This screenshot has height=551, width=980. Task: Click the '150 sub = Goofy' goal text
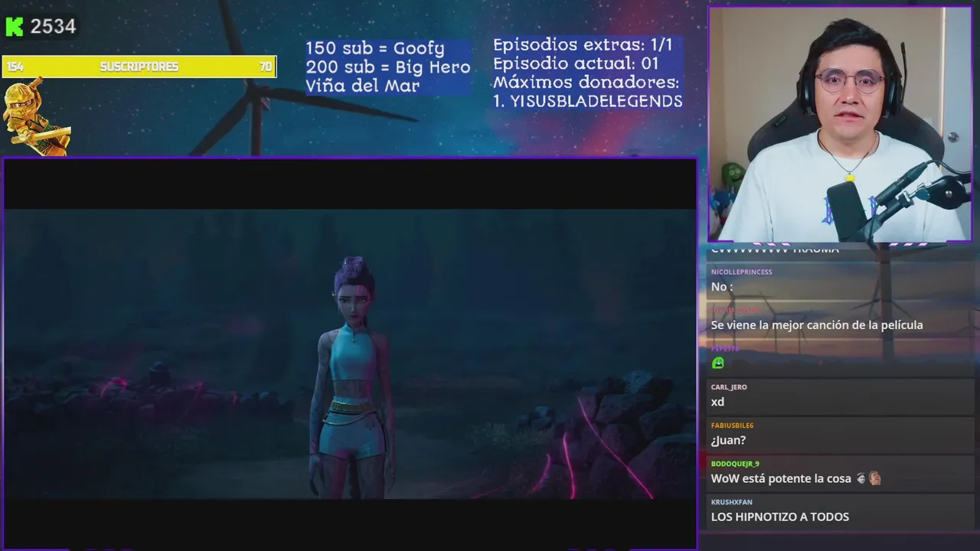[375, 48]
